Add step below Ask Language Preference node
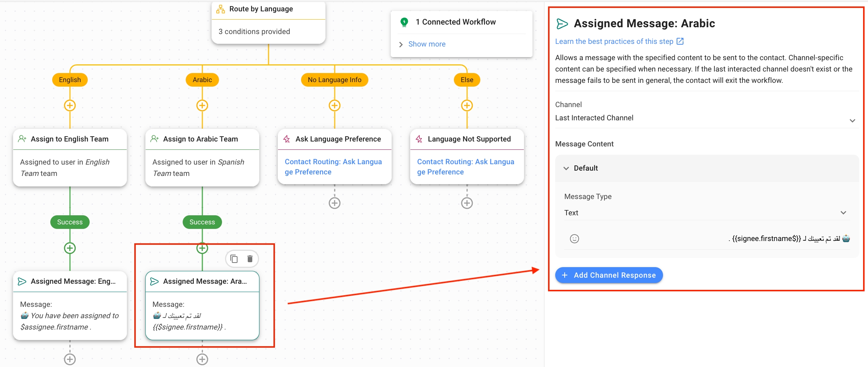This screenshot has width=868, height=367. (334, 203)
